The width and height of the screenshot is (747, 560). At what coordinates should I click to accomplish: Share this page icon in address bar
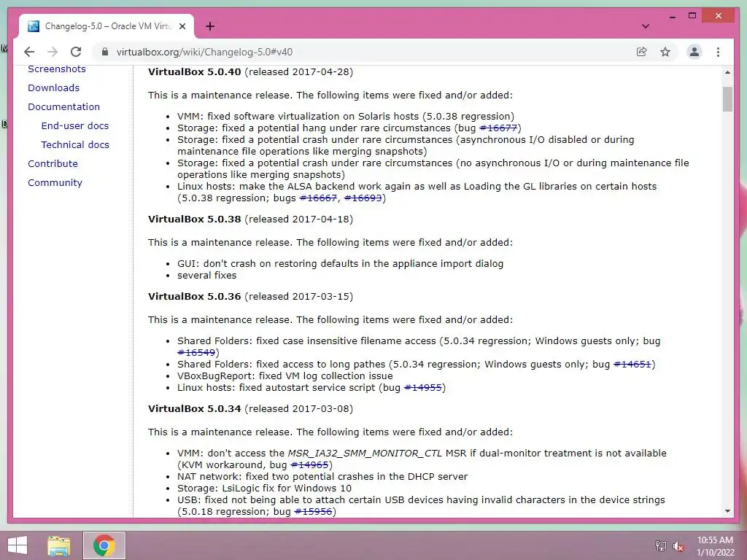click(x=642, y=52)
